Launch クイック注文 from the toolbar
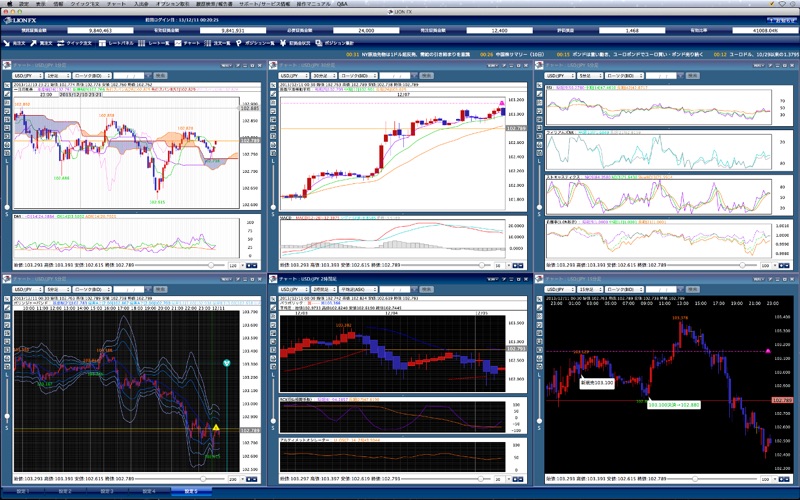Viewport: 800px width, 500px height. click(74, 43)
